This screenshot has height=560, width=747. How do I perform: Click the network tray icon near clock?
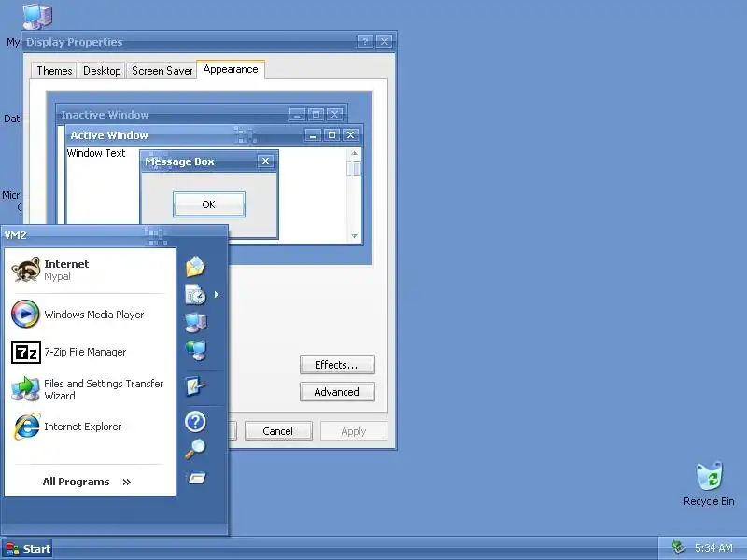click(678, 548)
